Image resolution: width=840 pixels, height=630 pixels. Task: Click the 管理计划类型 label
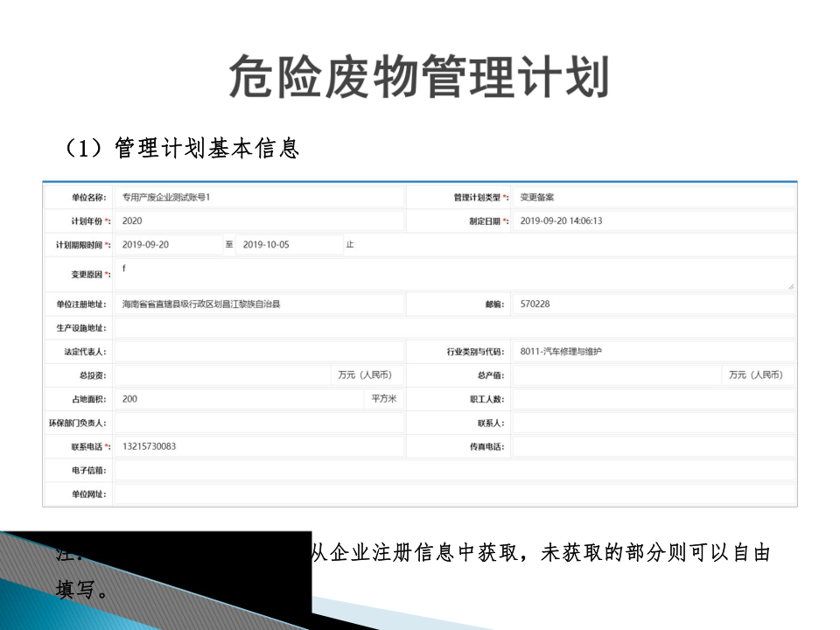[x=481, y=197]
